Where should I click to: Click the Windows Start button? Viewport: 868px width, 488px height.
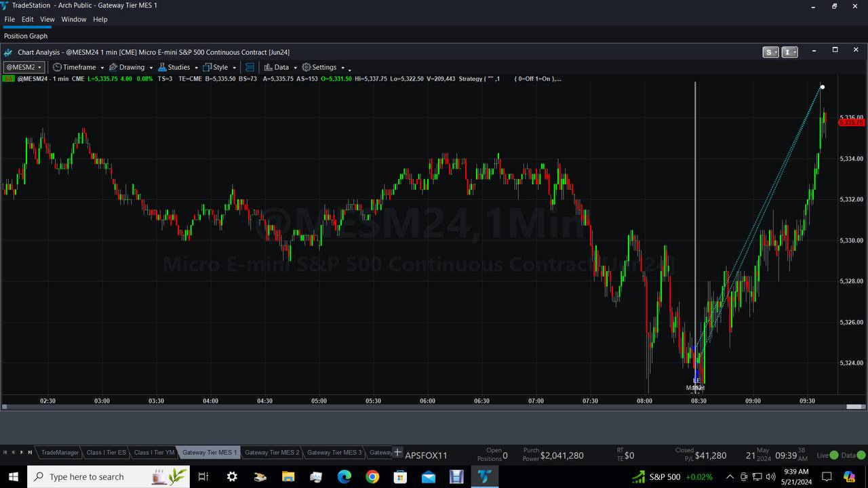[13, 476]
